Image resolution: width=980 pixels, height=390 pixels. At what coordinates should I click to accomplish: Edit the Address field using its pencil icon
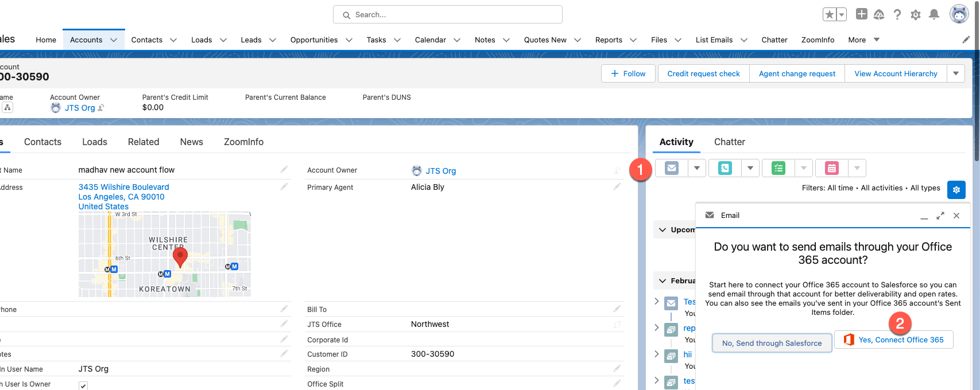284,187
